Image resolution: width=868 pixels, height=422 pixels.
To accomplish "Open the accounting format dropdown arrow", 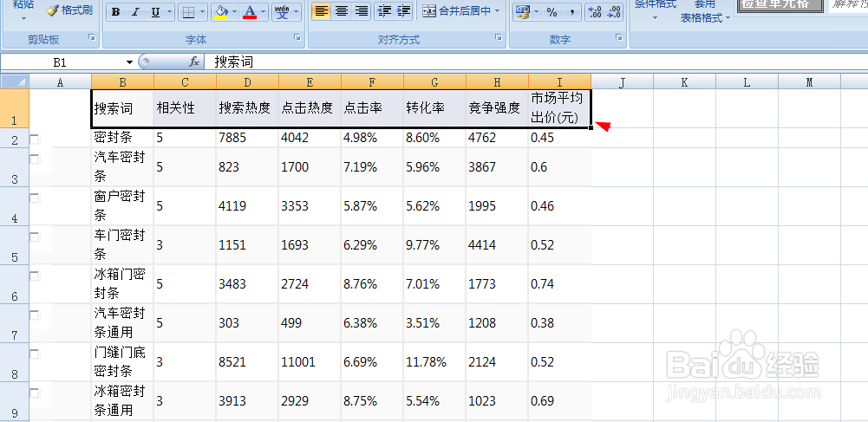I will (535, 11).
